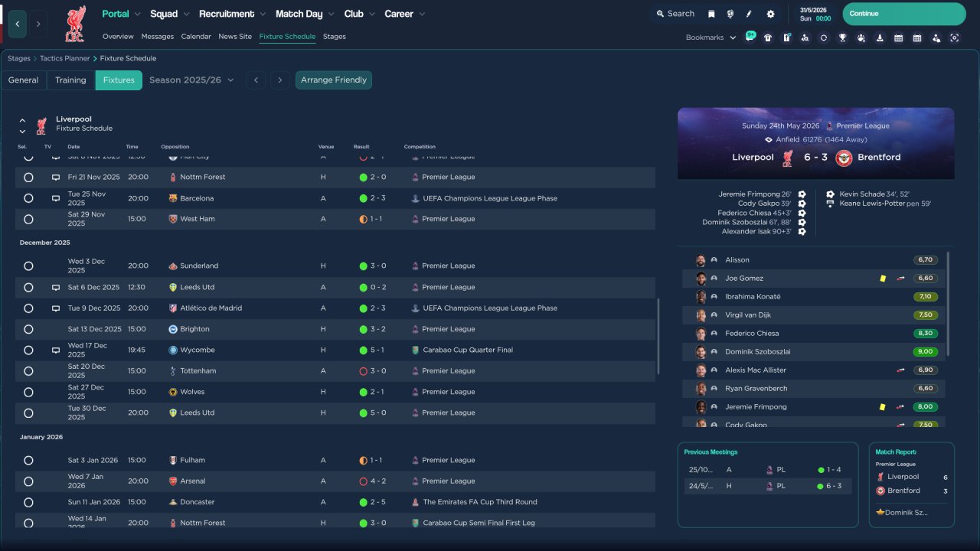Click the circular refresh arrows icon in the bookmarks bar
The height and width of the screenshot is (551, 980).
point(824,37)
